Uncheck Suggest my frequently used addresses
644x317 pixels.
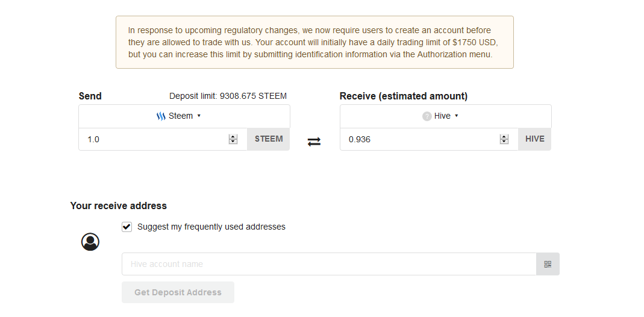coord(127,227)
